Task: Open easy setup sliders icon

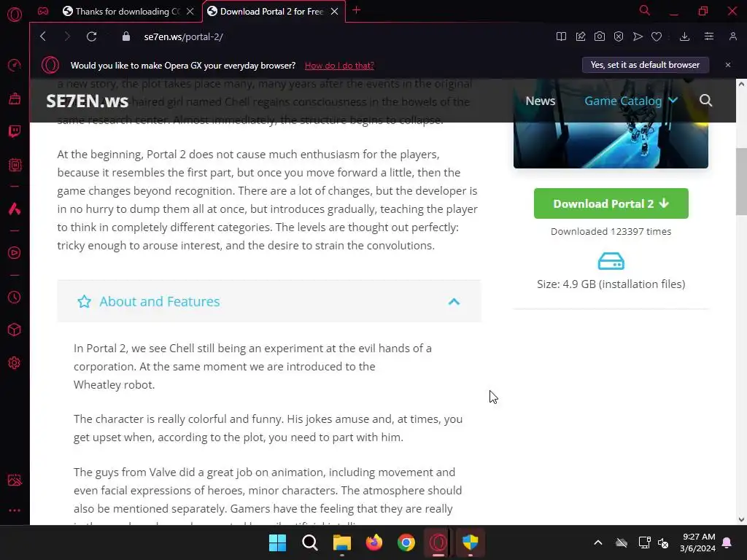Action: click(709, 36)
